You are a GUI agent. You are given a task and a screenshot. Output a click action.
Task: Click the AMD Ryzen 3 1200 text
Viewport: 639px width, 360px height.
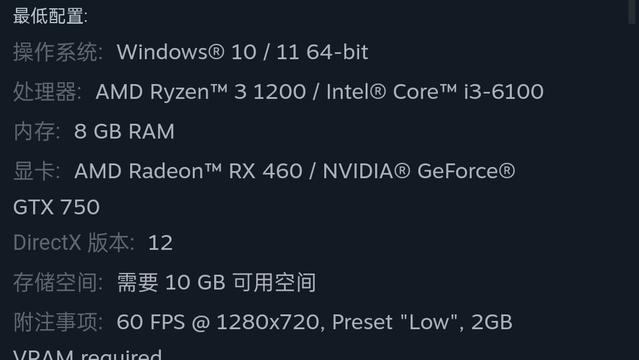(x=201, y=92)
